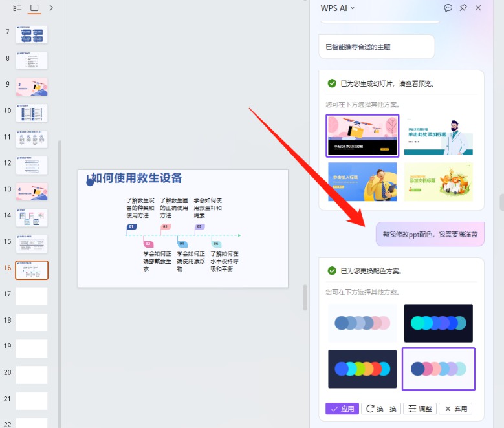Collapse slide panel with the chevron arrow
Viewport: 504px width, 428px height.
pyautogui.click(x=51, y=8)
